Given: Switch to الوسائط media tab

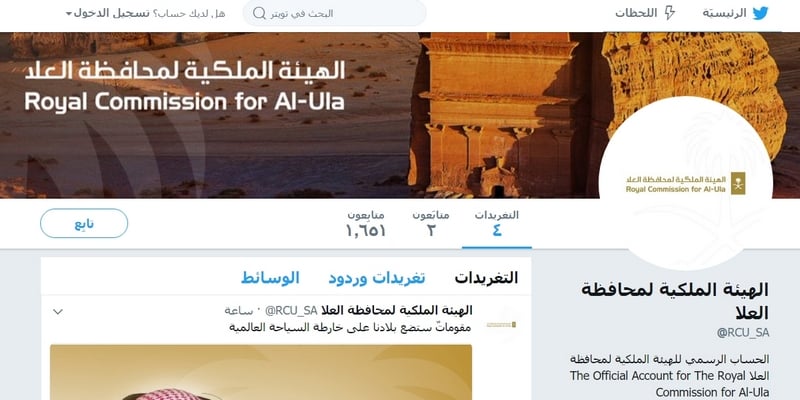Looking at the screenshot, I should pyautogui.click(x=270, y=278).
